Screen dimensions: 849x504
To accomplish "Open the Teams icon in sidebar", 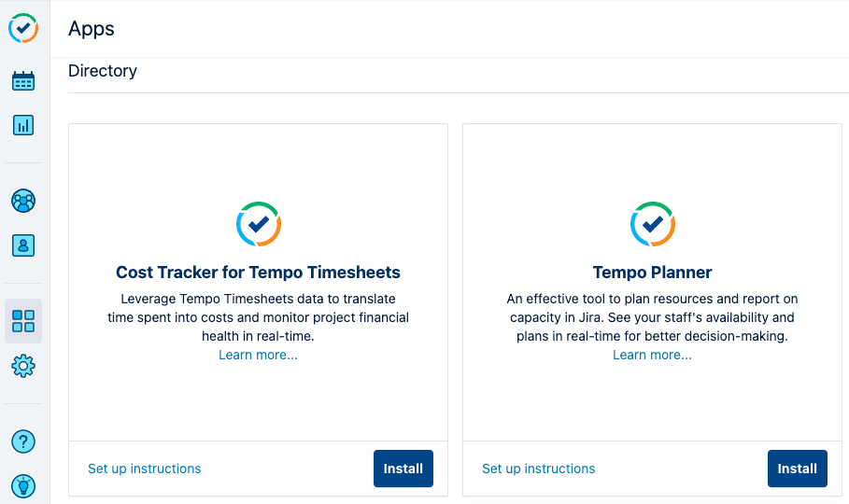I will pyautogui.click(x=23, y=201).
